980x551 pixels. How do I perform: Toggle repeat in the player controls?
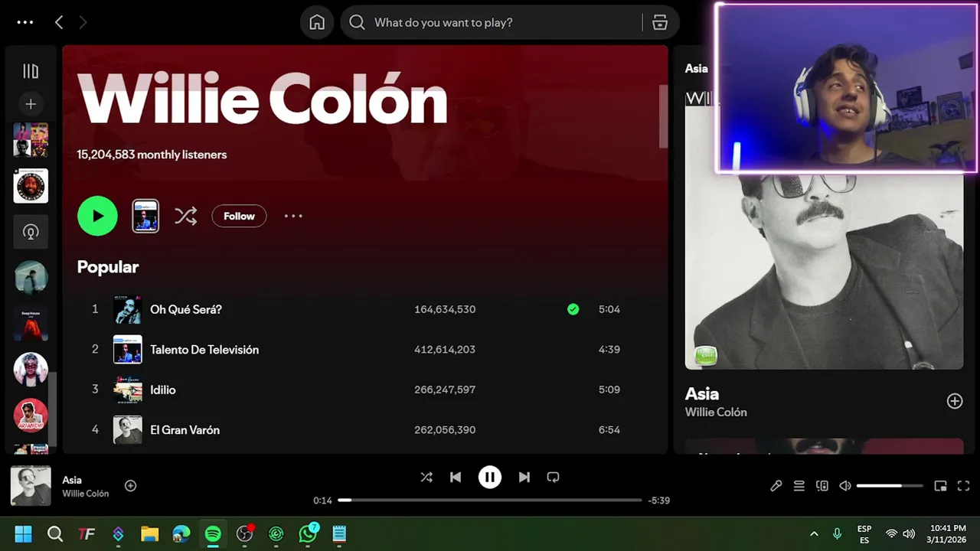click(x=553, y=478)
